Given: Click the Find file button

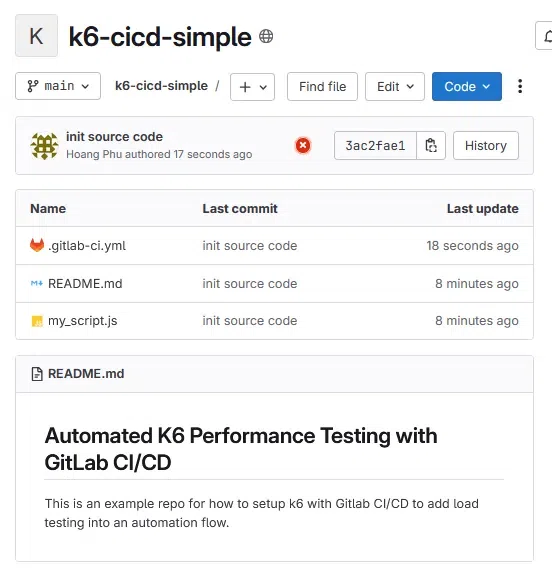Looking at the screenshot, I should tap(323, 87).
